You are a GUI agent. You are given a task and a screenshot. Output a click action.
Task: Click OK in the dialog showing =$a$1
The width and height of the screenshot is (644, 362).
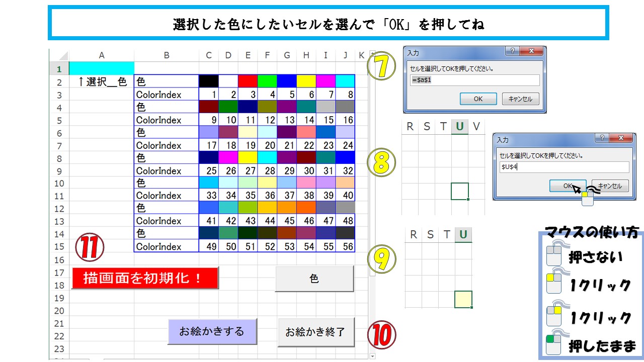478,99
